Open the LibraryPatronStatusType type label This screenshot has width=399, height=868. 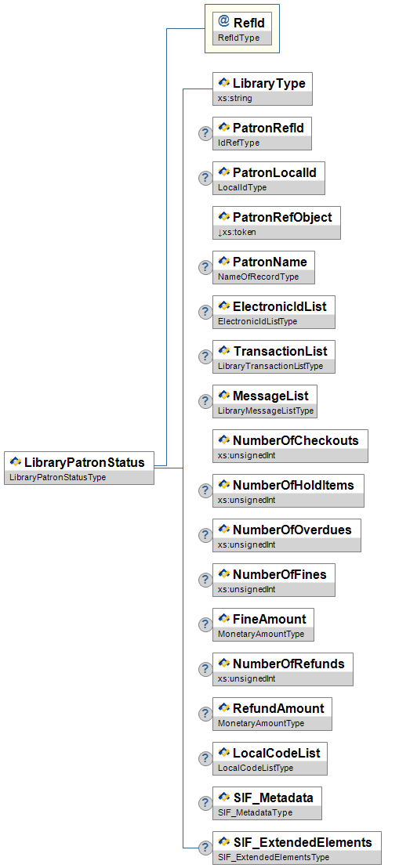tap(58, 477)
